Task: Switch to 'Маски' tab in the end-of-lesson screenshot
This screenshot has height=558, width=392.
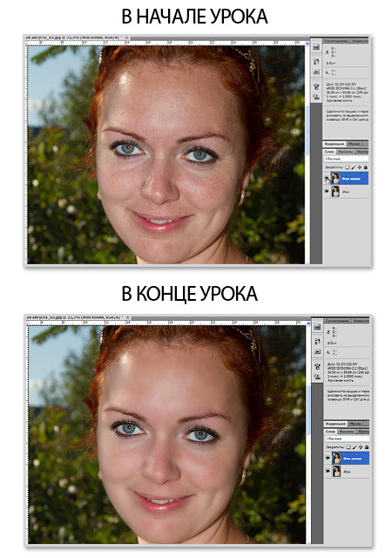Action: tap(355, 424)
